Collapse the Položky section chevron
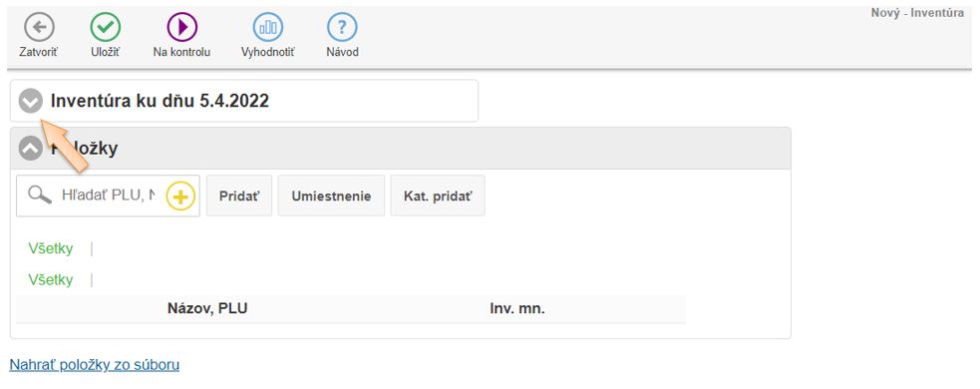This screenshot has height=389, width=980. tap(31, 149)
